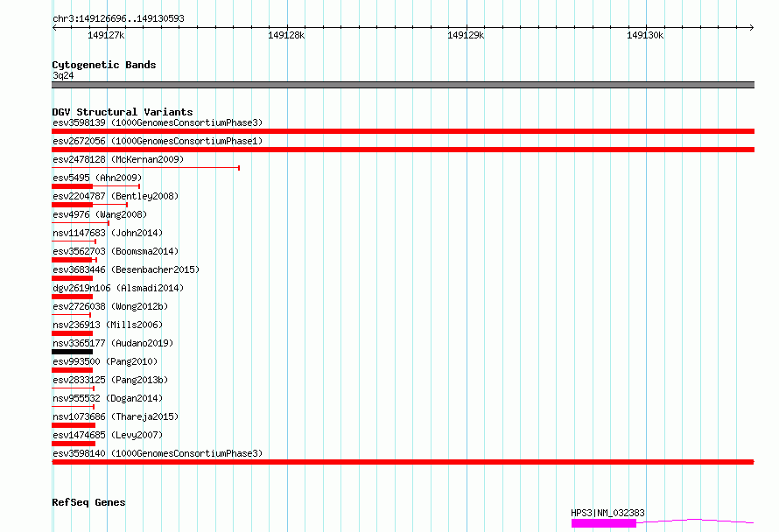Click the chr3:149126696..149130593 coordinates text
The image size is (779, 532).
click(x=118, y=18)
